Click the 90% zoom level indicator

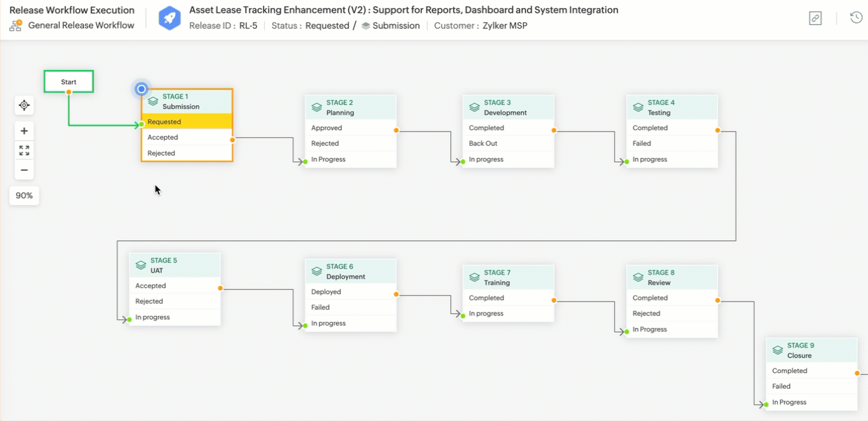[24, 196]
